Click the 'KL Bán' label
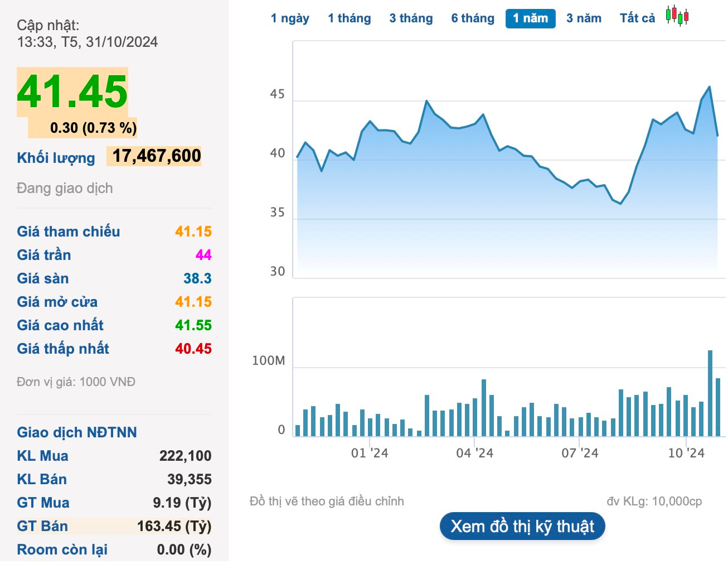The height and width of the screenshot is (569, 728). (42, 479)
